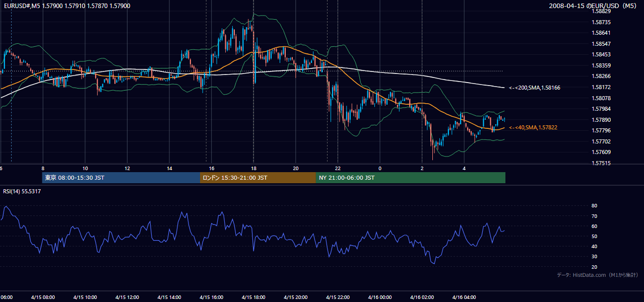Click the <-<200,SMA,1.58166 label
Viewport: 644px width, 302px height.
pyautogui.click(x=534, y=88)
